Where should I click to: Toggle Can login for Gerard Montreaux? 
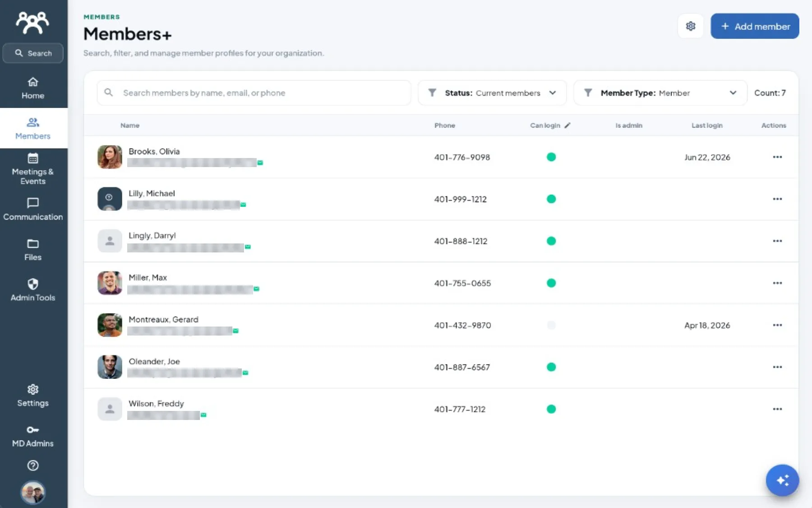pos(551,325)
